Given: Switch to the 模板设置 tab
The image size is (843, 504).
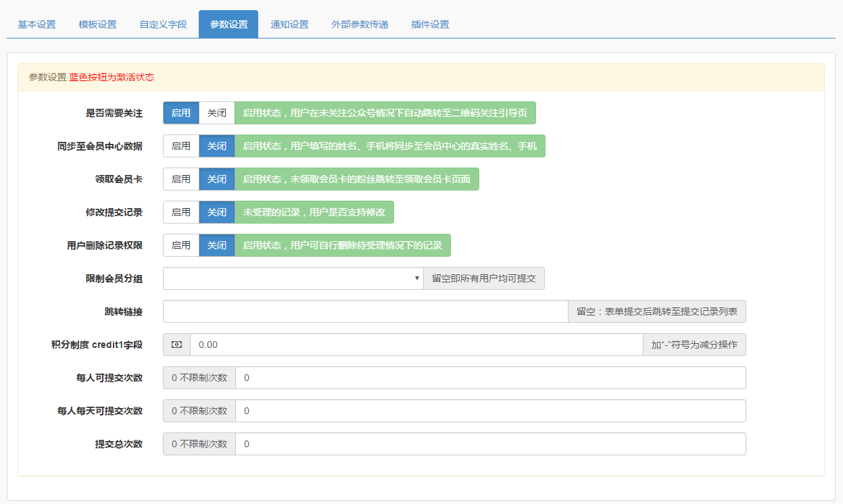Looking at the screenshot, I should tap(97, 24).
